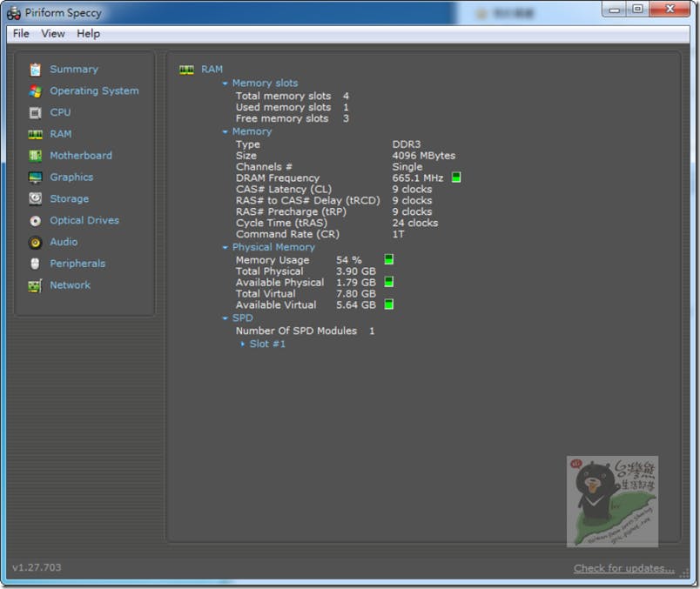Click the Graphics monitor icon
This screenshot has height=589, width=700.
click(x=36, y=177)
